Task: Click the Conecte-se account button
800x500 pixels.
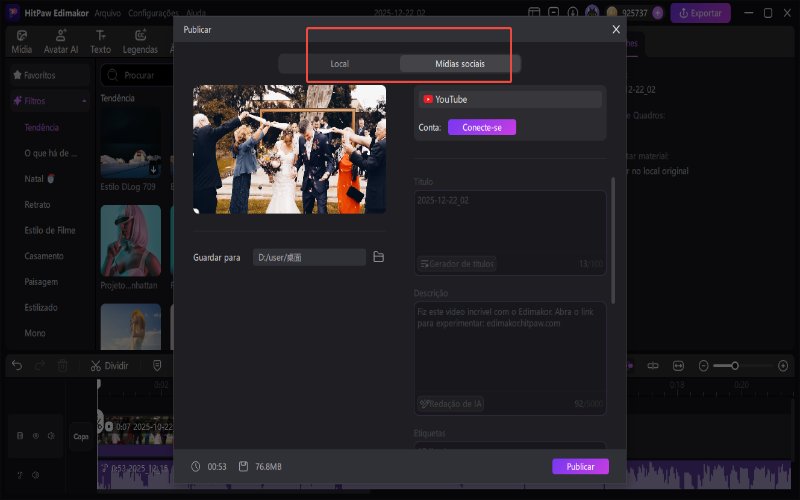Action: click(482, 128)
